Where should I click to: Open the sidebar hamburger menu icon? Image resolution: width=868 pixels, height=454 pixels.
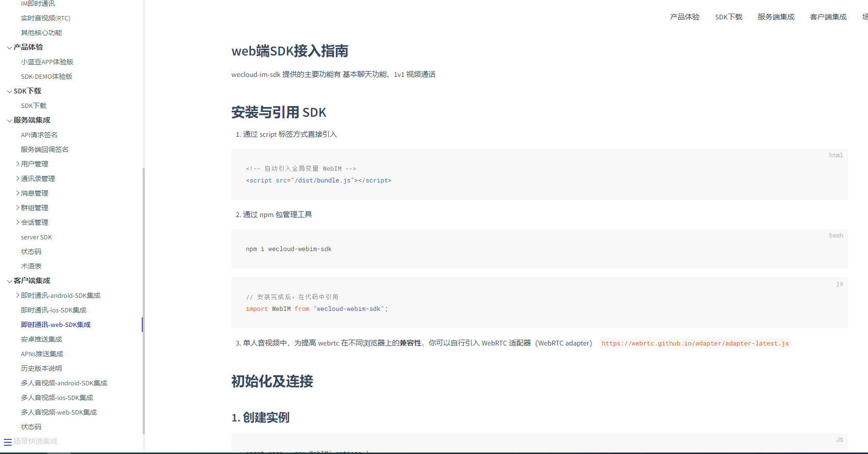click(8, 442)
